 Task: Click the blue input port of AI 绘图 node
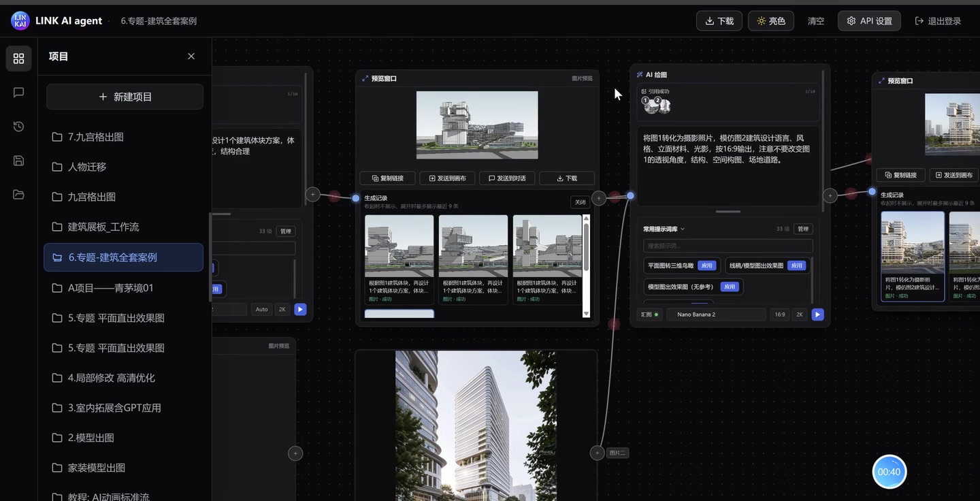coord(631,196)
